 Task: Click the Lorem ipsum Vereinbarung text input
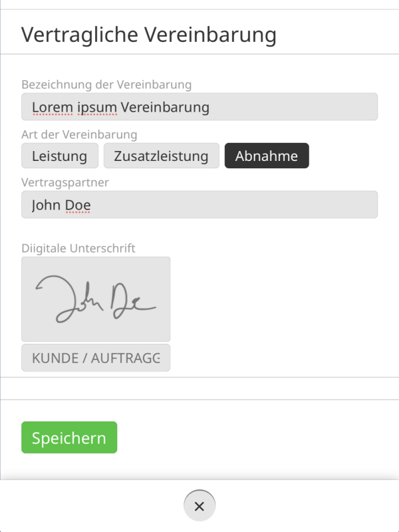(x=199, y=106)
